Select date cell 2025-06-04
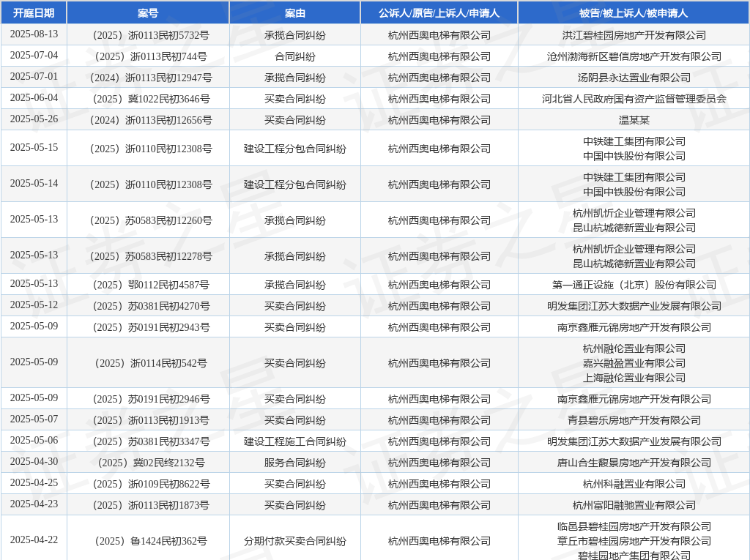The image size is (750, 560). 34,98
